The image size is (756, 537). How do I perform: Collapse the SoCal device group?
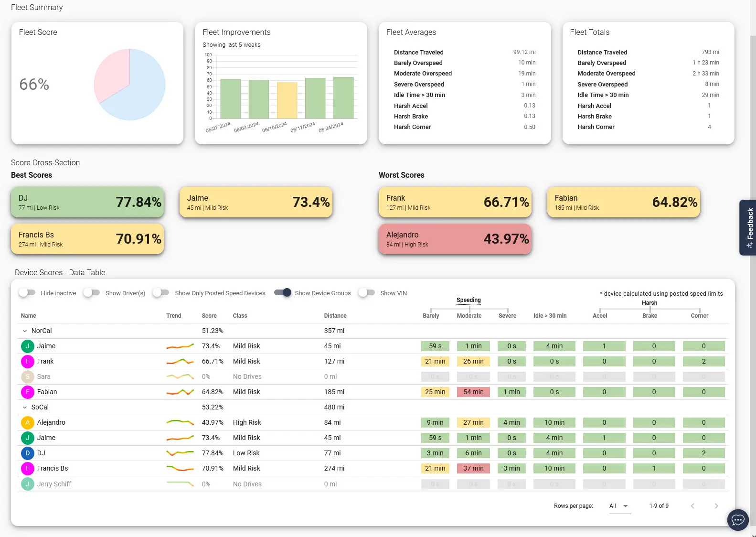[x=25, y=407]
